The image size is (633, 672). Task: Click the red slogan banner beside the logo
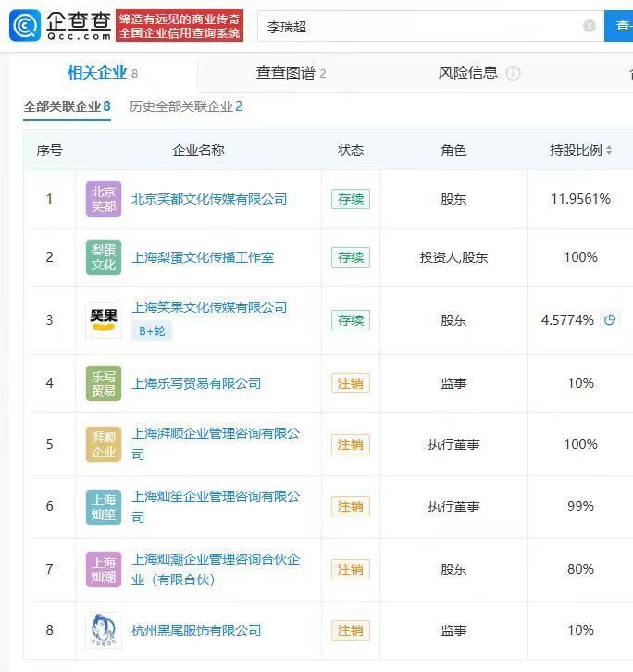[x=180, y=26]
